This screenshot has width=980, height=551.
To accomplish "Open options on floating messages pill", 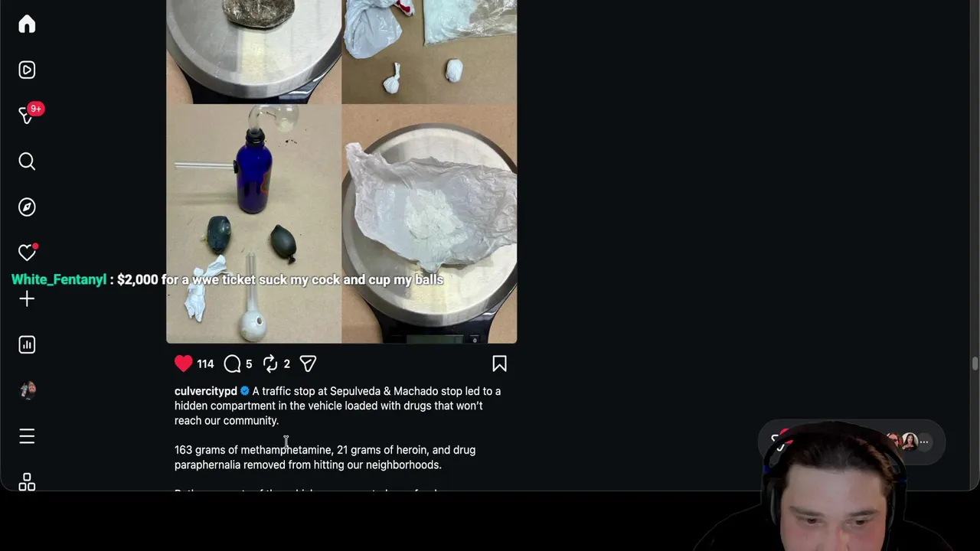I will pyautogui.click(x=924, y=442).
